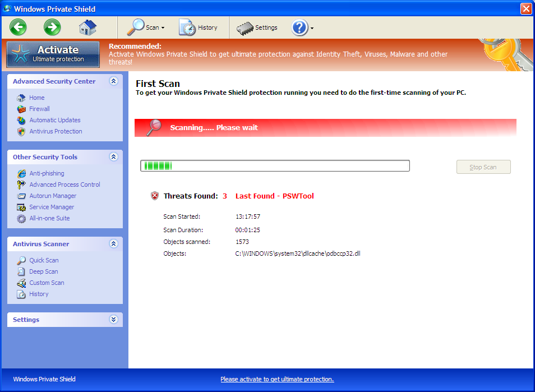Open the Help dropdown arrow

[312, 28]
